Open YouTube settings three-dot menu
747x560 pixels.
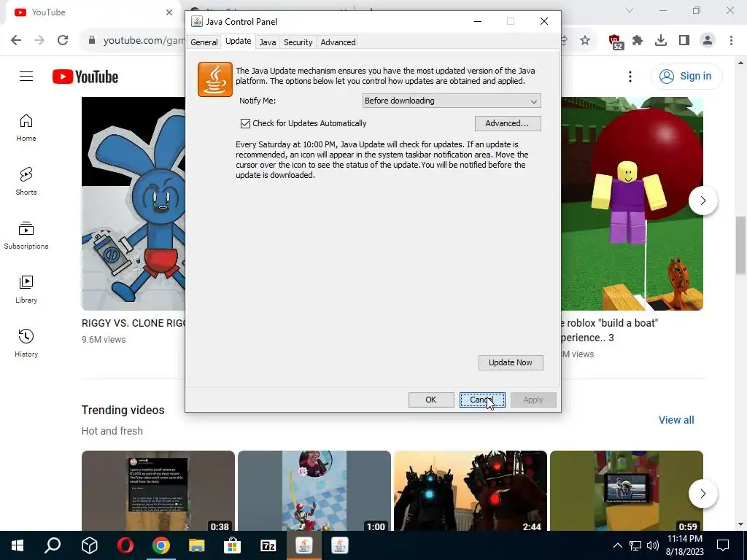click(630, 76)
